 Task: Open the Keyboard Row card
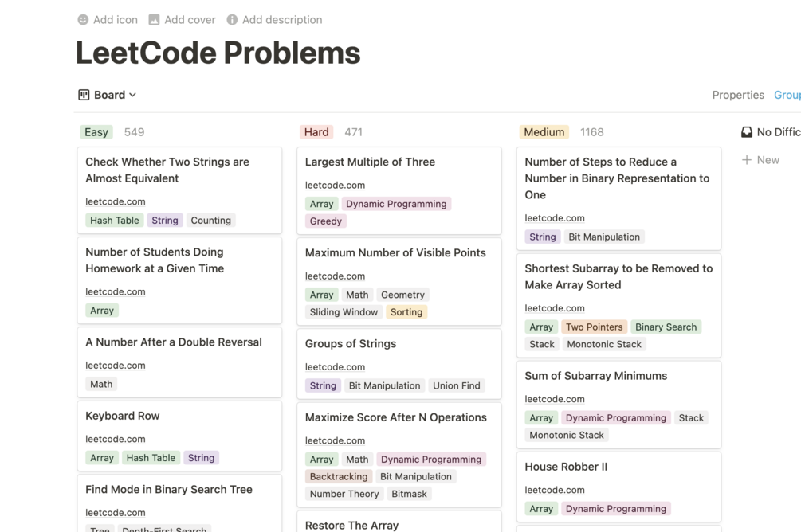123,416
